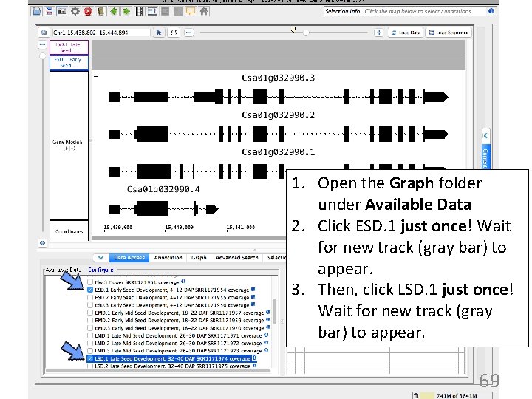Select the Gene Models track label
The width and height of the screenshot is (532, 399).
coord(69,146)
